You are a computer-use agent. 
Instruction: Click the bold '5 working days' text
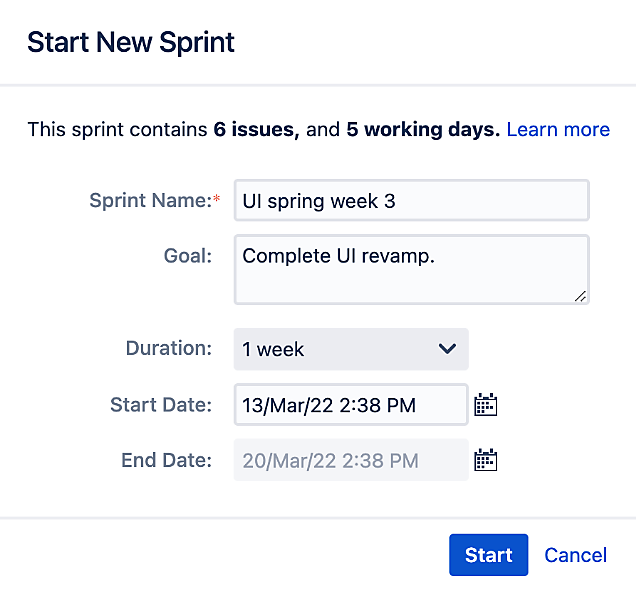pos(423,129)
